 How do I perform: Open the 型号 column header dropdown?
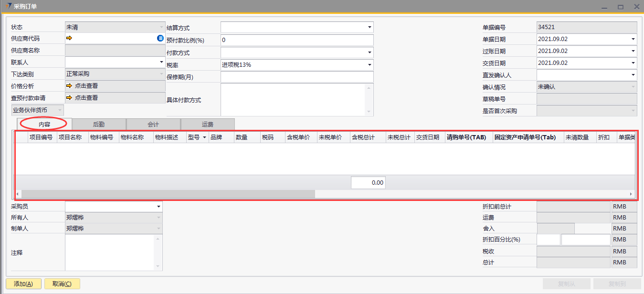204,137
